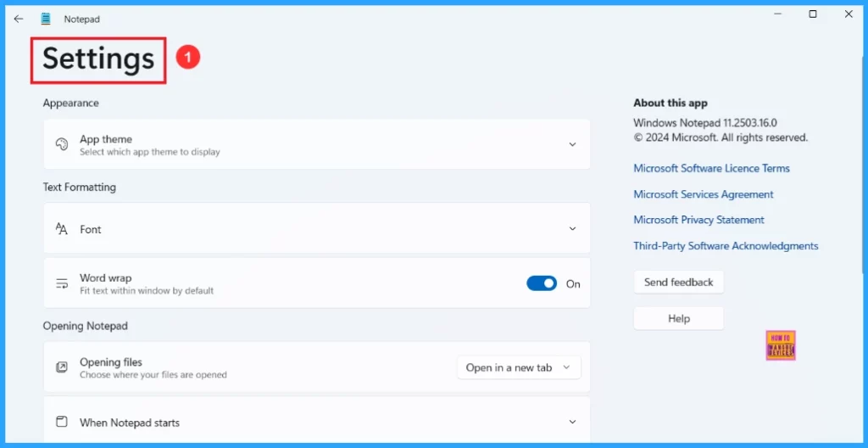Open the 'Open in a new tab' dropdown

[x=519, y=367]
